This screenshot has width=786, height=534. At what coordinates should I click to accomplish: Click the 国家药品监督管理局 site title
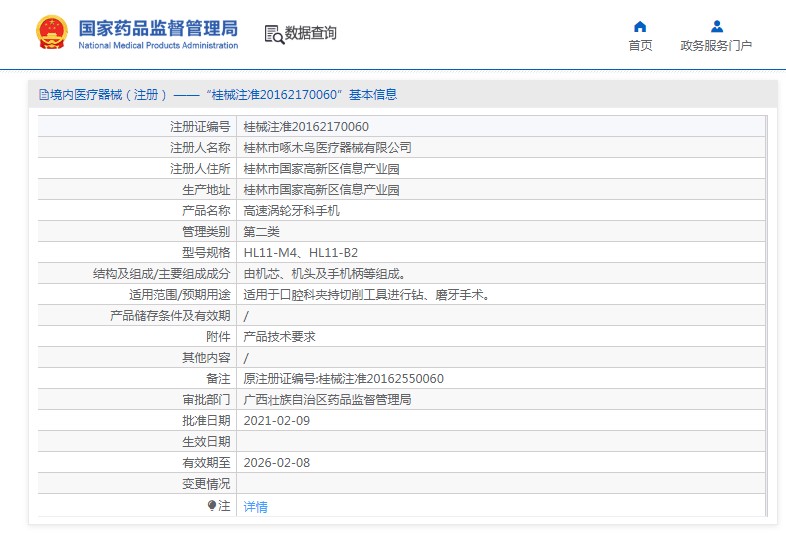point(157,26)
